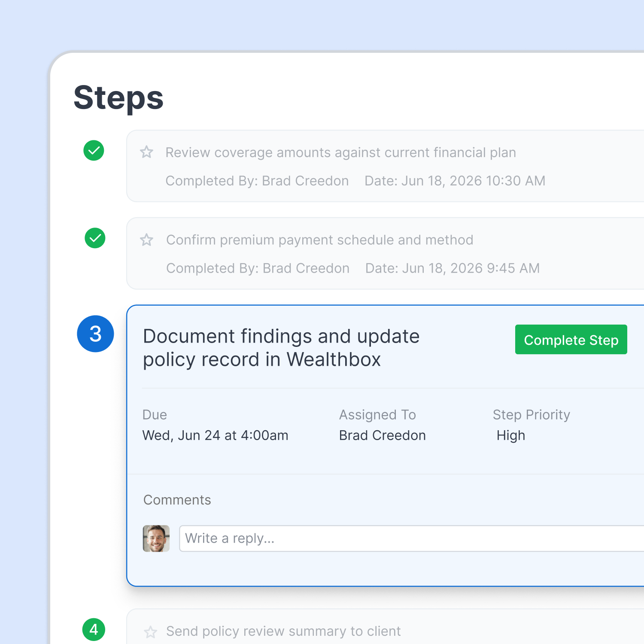The width and height of the screenshot is (644, 644).
Task: Click Date: Jun 18, 2026 10:30 AM text
Action: (x=455, y=181)
